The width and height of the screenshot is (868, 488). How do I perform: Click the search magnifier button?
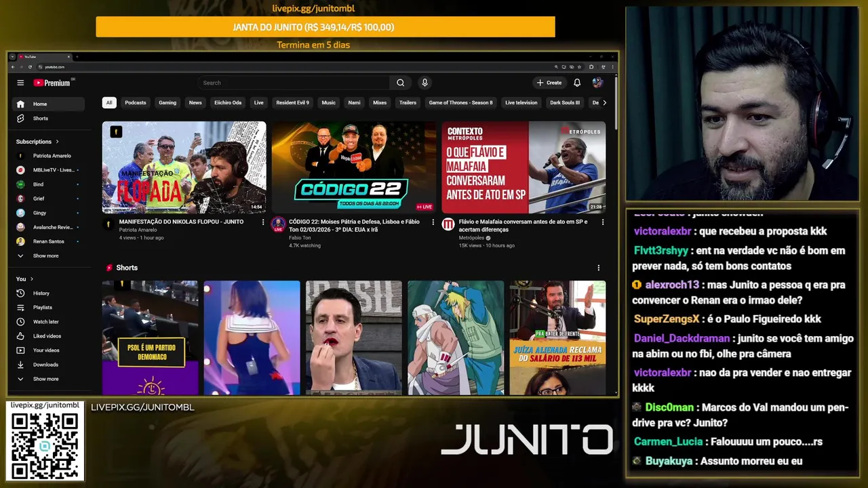pyautogui.click(x=400, y=83)
